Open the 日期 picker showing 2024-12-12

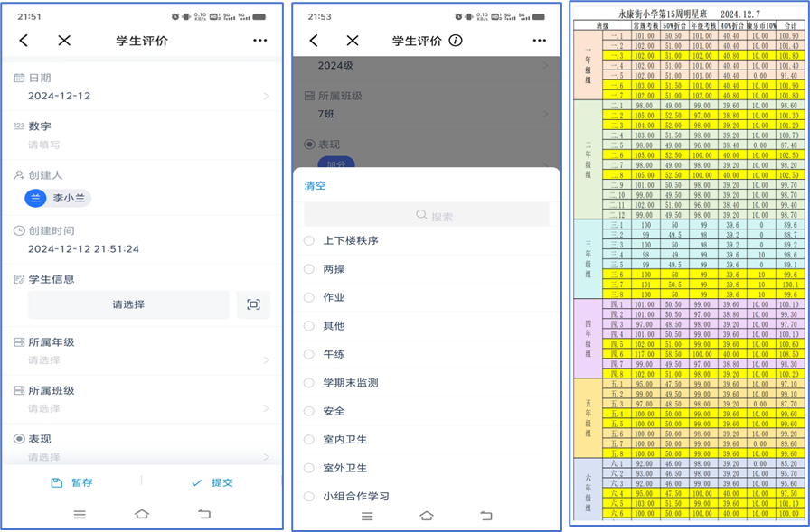[145, 96]
